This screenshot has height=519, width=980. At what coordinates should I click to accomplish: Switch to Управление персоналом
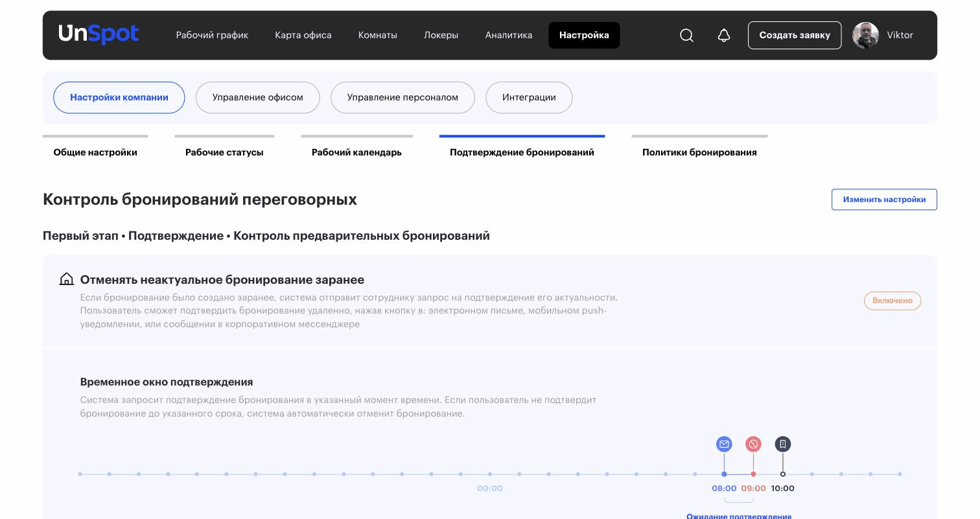click(402, 97)
